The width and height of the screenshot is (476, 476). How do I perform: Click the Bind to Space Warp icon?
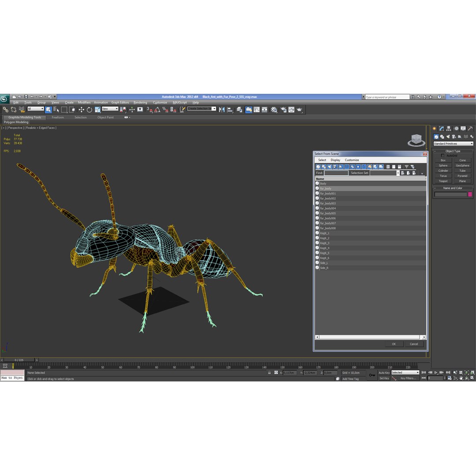coord(22,110)
